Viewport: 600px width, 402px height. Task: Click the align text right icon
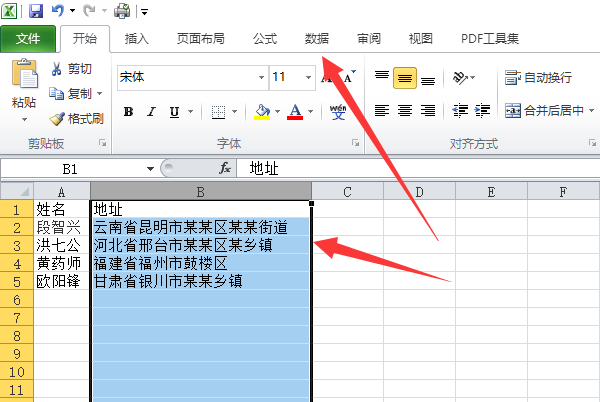428,111
